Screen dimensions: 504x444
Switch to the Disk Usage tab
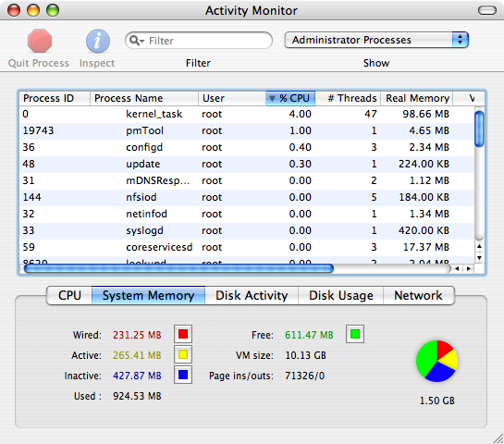click(341, 295)
